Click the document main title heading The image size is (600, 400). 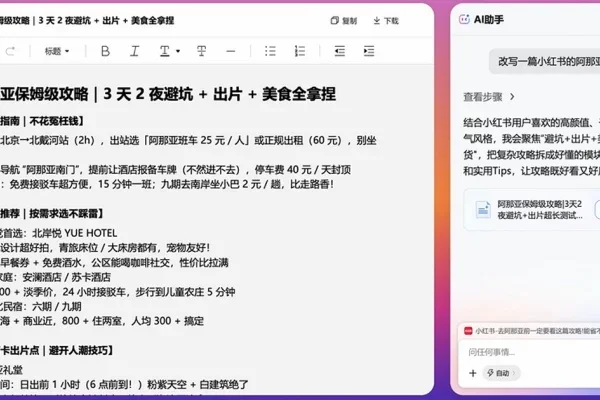coord(168,94)
